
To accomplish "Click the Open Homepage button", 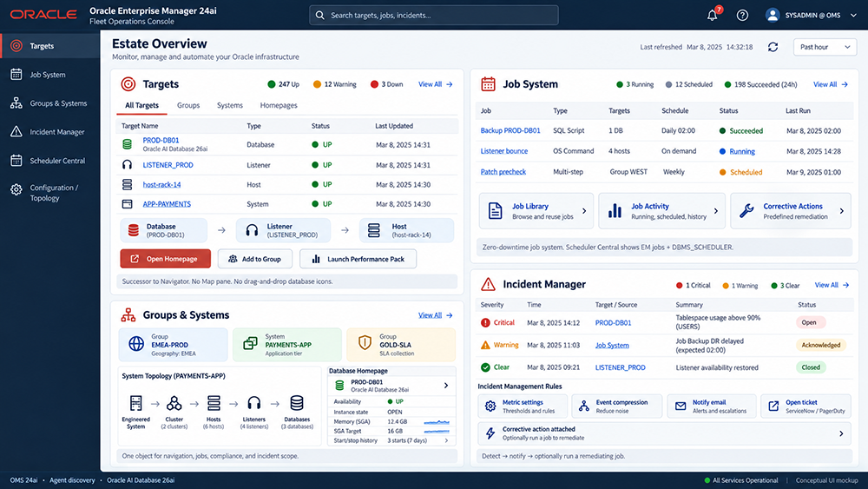I will [166, 259].
